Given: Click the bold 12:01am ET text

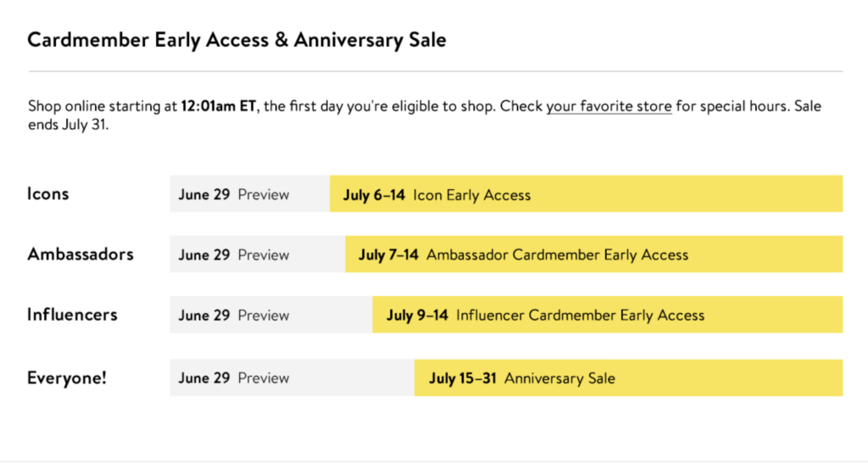Looking at the screenshot, I should 219,106.
